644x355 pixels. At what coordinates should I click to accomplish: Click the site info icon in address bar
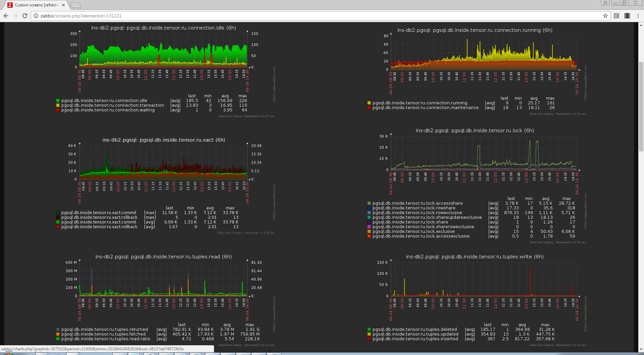(x=36, y=16)
